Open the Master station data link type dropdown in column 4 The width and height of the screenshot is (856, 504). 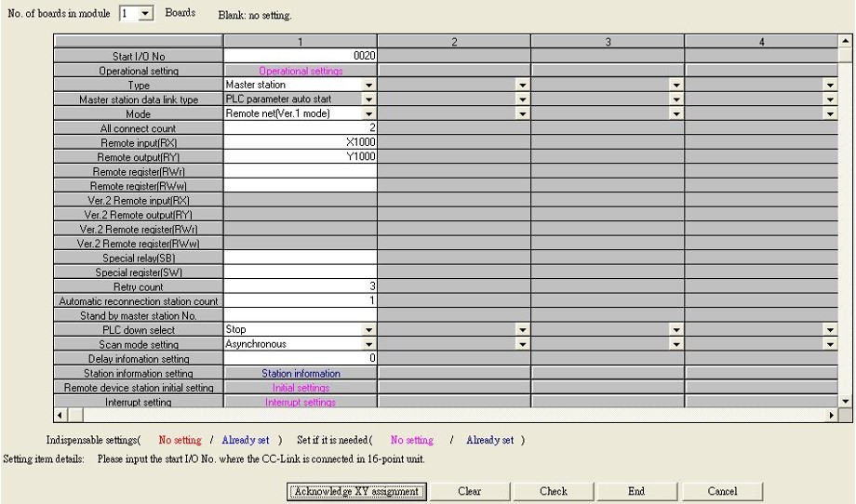[x=830, y=99]
